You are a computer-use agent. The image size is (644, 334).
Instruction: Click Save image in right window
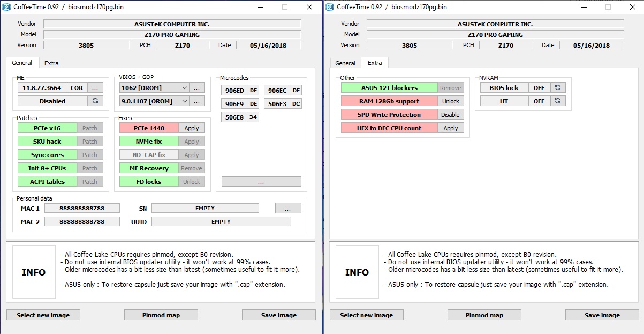coord(602,315)
